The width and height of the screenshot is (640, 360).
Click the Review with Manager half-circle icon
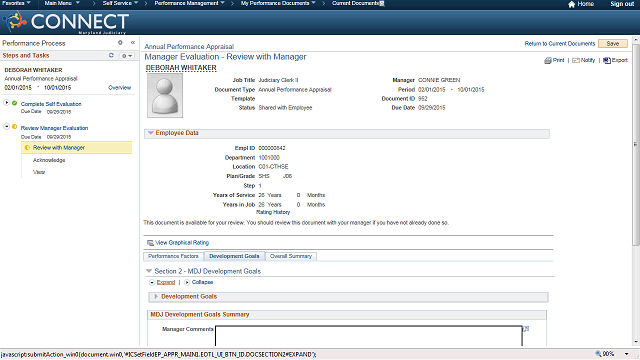[27, 148]
